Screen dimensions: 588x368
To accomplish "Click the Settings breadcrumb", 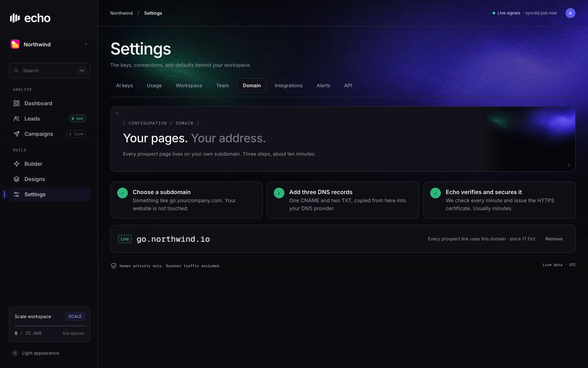I will tap(153, 13).
